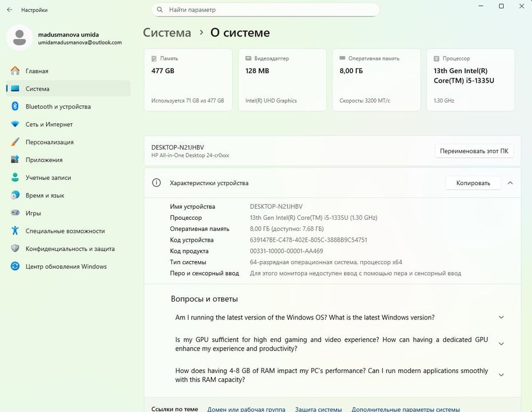The height and width of the screenshot is (412, 532).
Task: Expand the latest Windows version question
Action: (x=501, y=317)
